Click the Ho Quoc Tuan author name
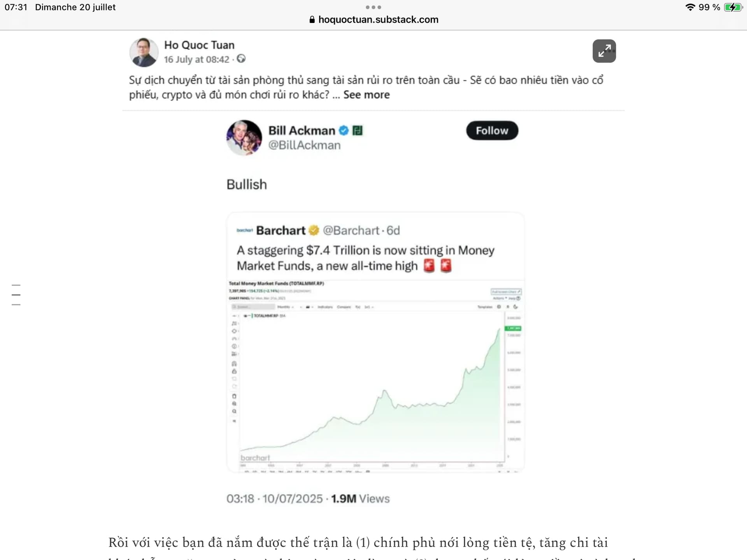 tap(199, 45)
